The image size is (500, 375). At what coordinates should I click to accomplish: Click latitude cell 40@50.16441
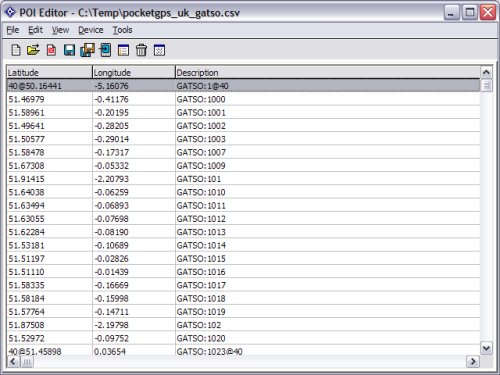tap(49, 86)
